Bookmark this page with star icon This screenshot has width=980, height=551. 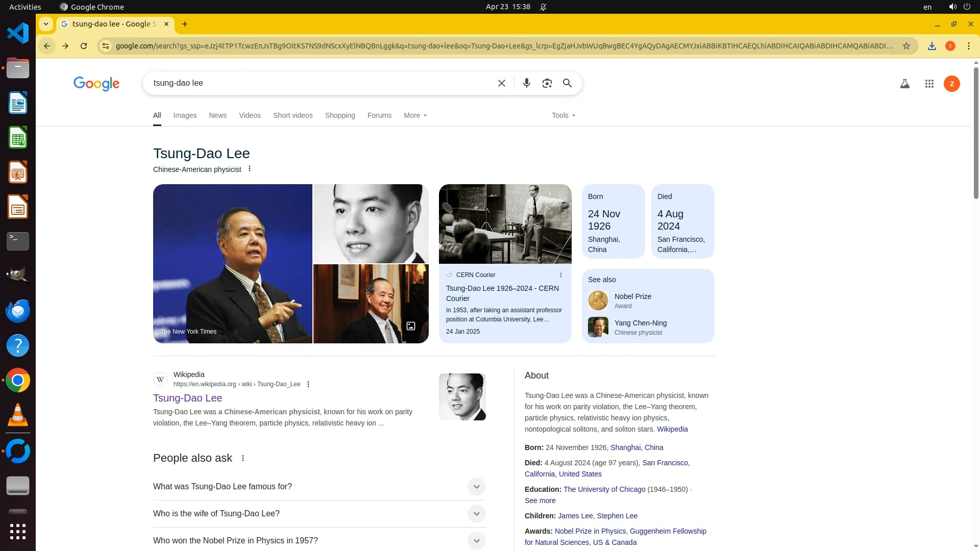[906, 46]
